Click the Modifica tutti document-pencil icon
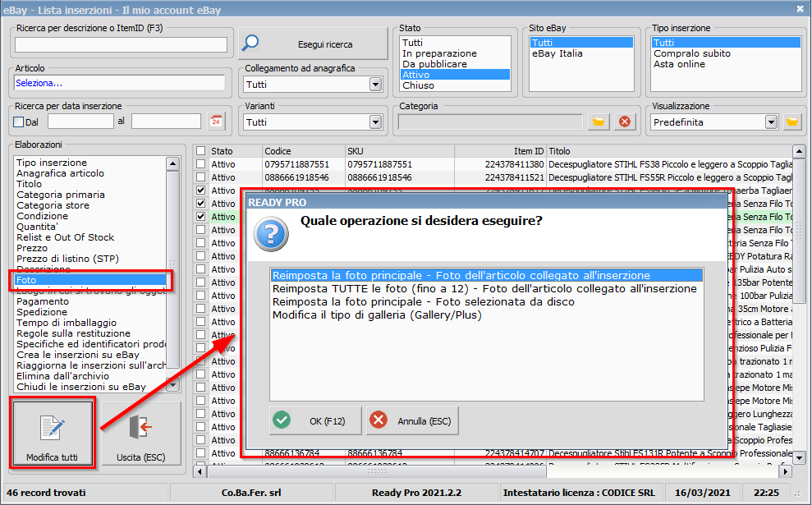 pos(52,429)
